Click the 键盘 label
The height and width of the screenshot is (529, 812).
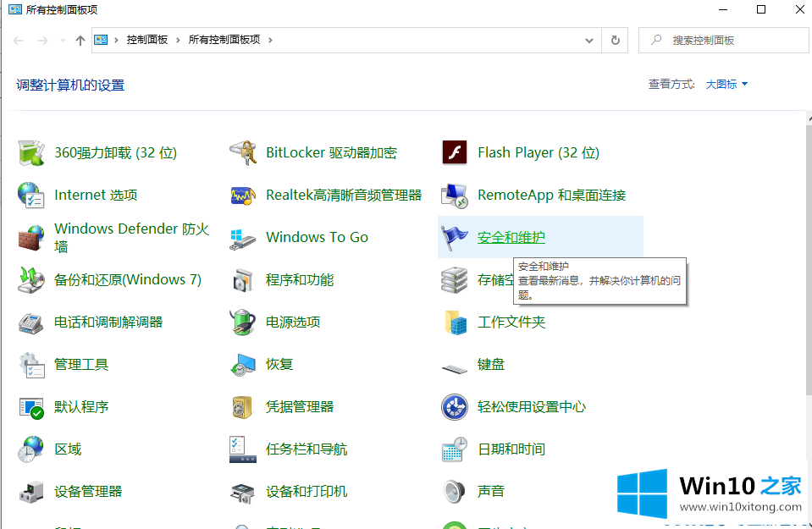tap(491, 365)
